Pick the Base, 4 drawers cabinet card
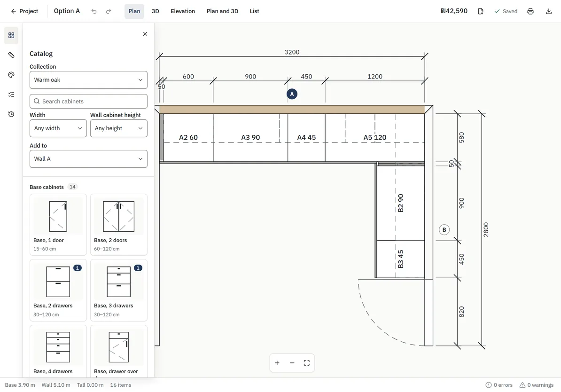Image resolution: width=561 pixels, height=392 pixels. [x=58, y=351]
